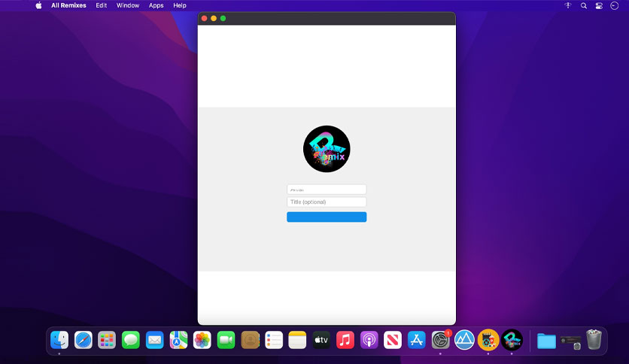This screenshot has height=364, width=629.
Task: Focus the Title (optional) input field
Action: coord(327,202)
